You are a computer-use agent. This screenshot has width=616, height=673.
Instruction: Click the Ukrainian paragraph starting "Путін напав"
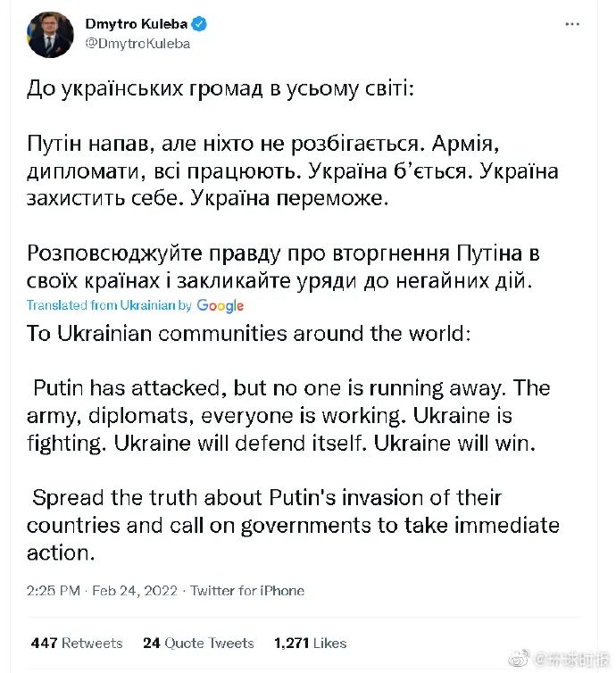tap(291, 171)
